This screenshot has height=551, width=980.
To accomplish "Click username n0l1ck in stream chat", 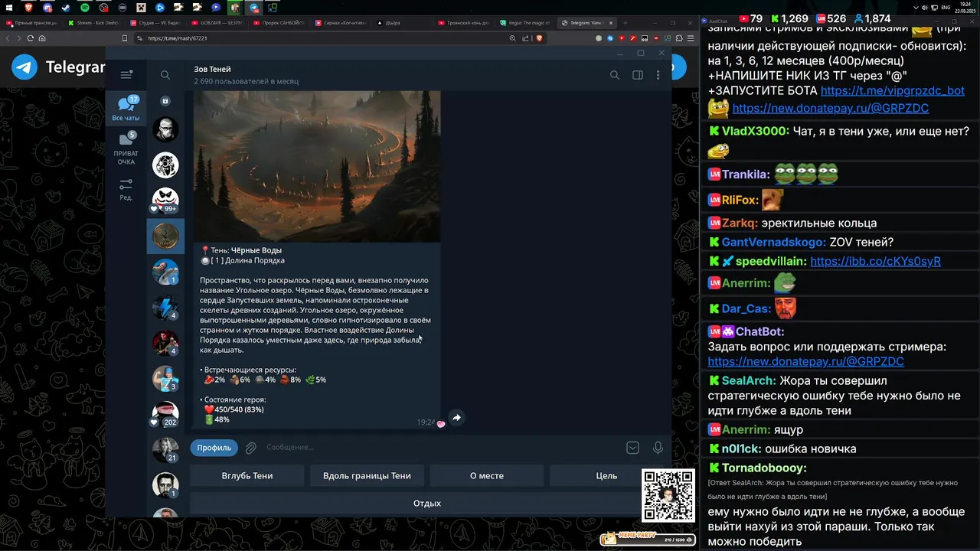I will (x=740, y=449).
